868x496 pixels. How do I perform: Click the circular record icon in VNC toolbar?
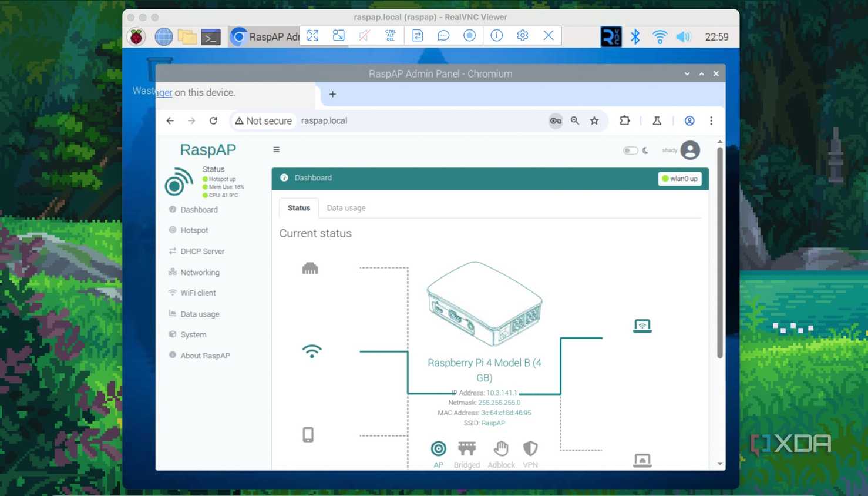[469, 36]
